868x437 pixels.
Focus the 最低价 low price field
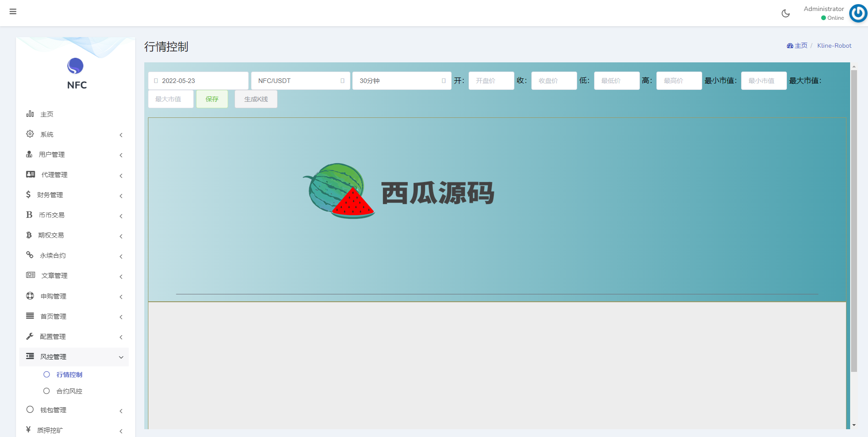pyautogui.click(x=617, y=81)
